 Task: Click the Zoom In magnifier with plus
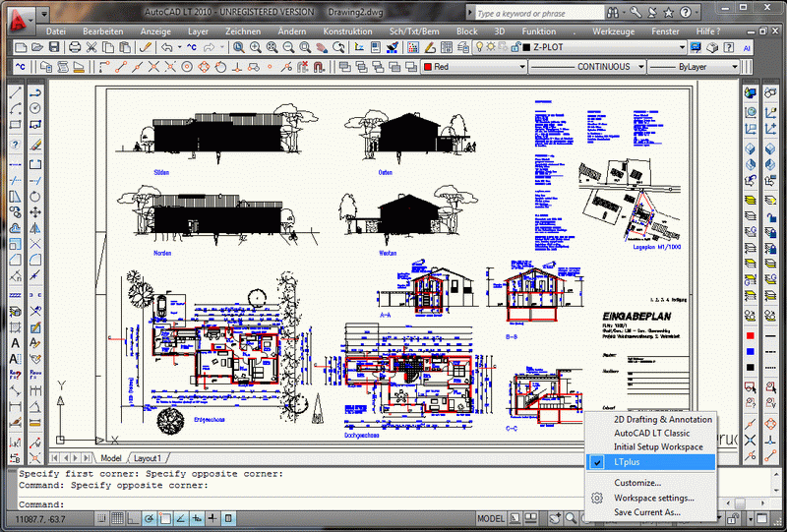[256, 47]
